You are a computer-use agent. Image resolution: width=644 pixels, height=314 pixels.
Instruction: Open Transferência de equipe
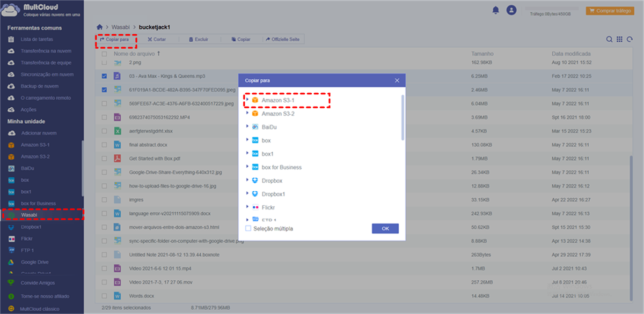[47, 63]
